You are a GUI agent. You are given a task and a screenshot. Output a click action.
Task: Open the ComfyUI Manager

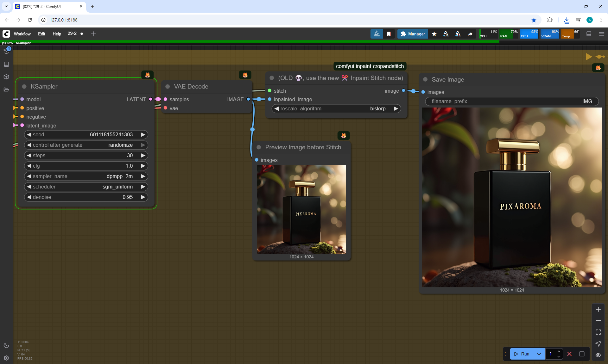tap(413, 34)
